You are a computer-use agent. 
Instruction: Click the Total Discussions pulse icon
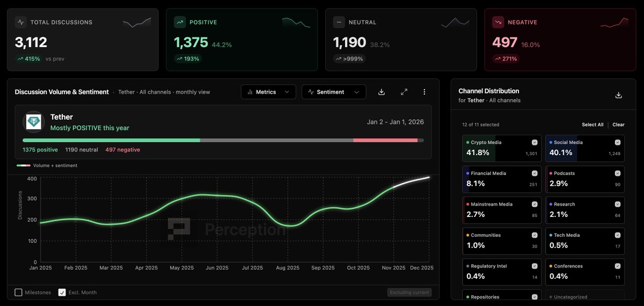coord(21,23)
